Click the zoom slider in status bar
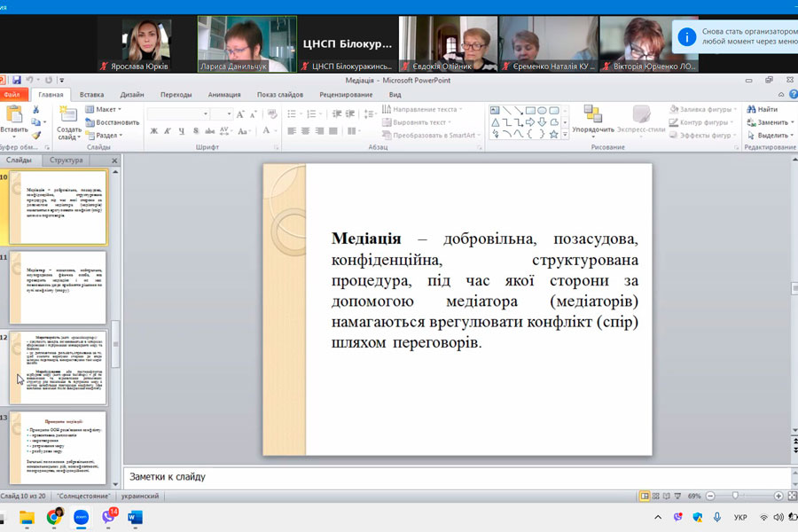The image size is (798, 532). 734,496
